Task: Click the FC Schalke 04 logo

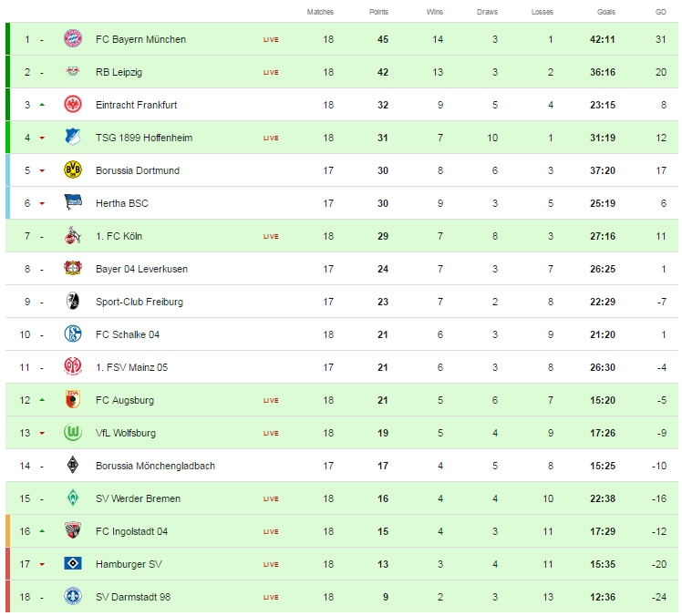Action: [73, 334]
